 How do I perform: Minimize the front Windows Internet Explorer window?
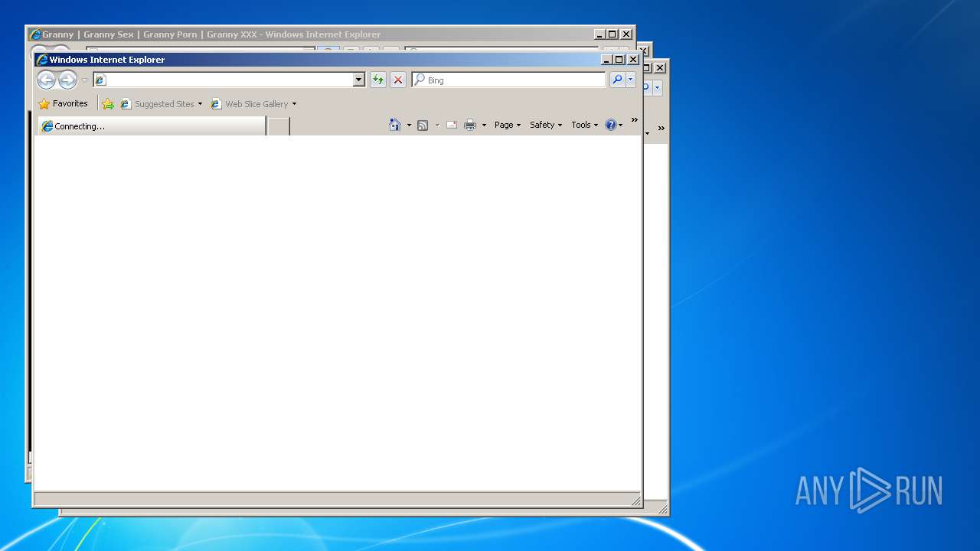tap(606, 60)
